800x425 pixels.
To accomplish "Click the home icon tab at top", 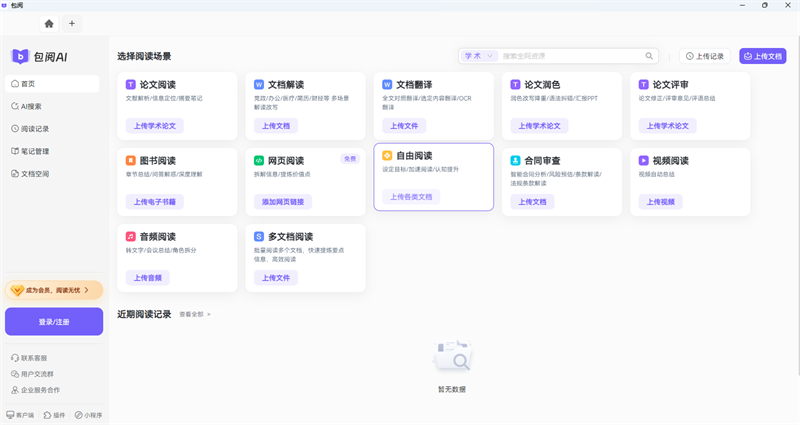I will (x=48, y=23).
